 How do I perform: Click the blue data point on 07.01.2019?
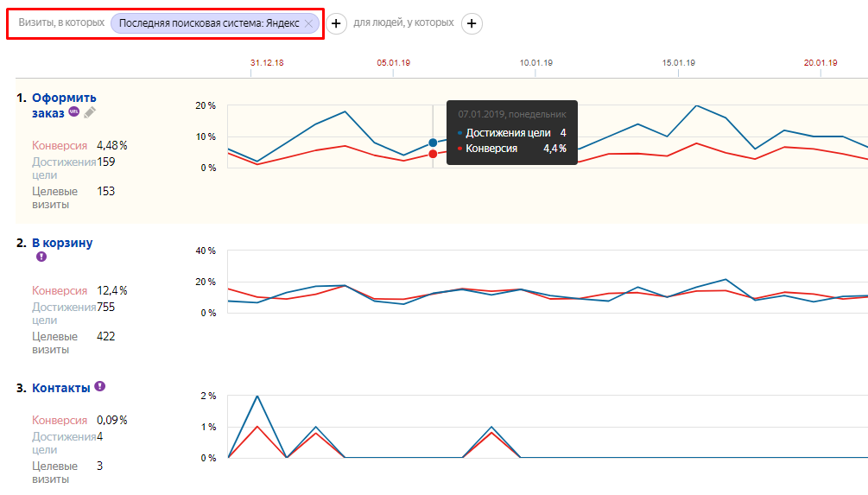433,143
